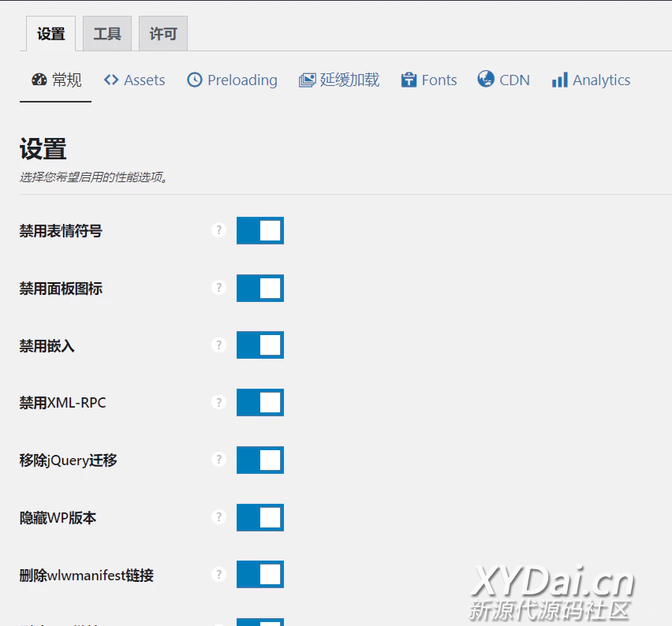
Task: Click the CDN globe icon
Action: tap(486, 80)
